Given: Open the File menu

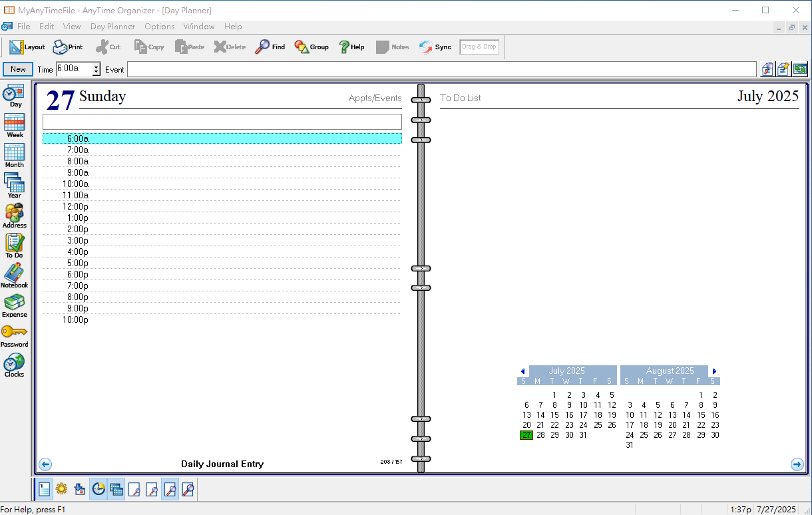Looking at the screenshot, I should [23, 27].
